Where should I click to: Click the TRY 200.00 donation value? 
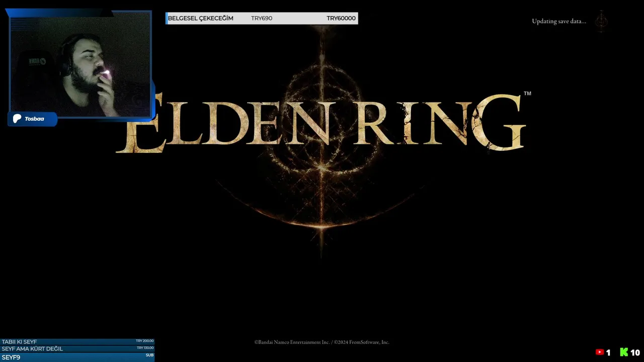tap(144, 341)
